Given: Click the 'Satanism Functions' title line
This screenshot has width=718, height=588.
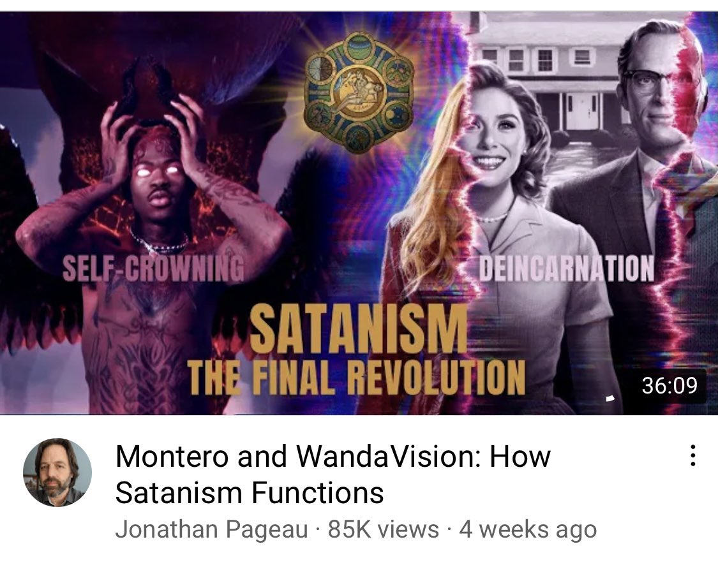Looking at the screenshot, I should tap(250, 492).
